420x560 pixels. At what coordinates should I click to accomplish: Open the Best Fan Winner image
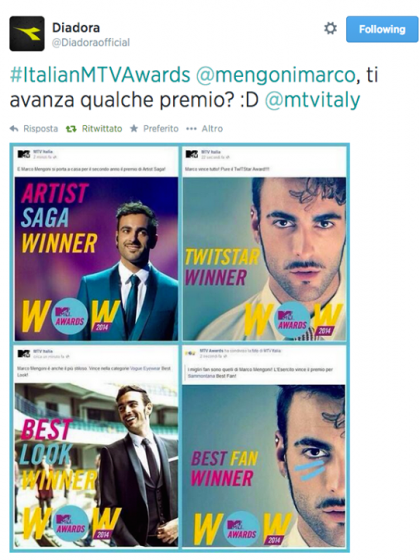(264, 466)
